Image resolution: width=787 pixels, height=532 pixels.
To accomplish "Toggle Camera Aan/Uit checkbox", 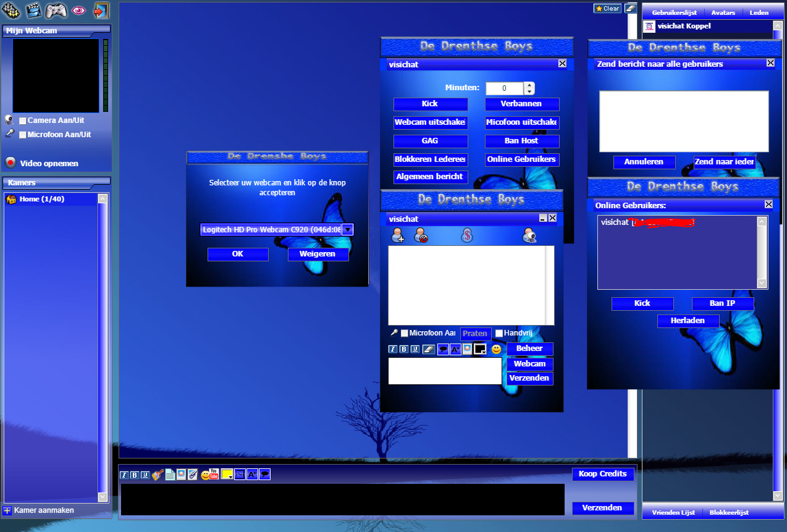I will (23, 121).
